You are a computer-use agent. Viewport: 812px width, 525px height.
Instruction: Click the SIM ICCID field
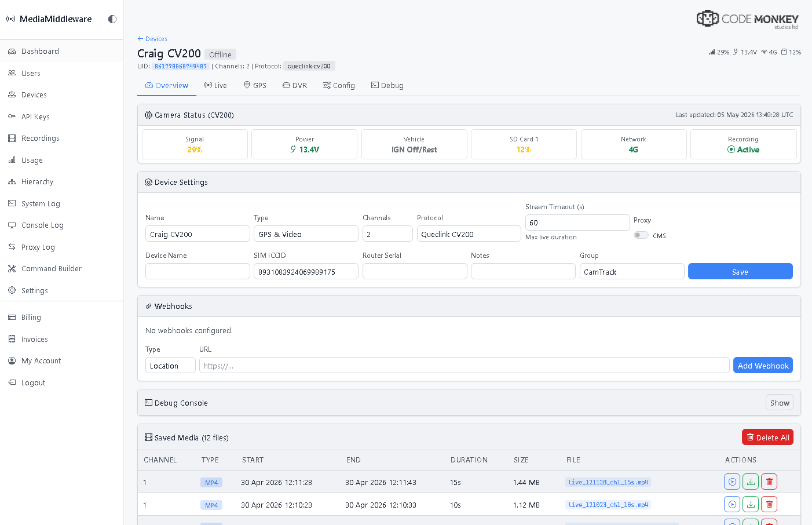[x=306, y=271]
